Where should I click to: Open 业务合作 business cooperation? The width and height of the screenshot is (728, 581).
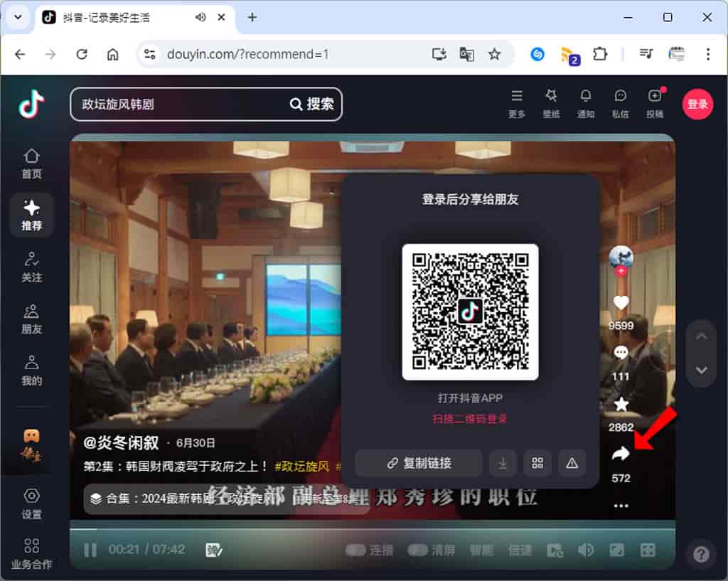click(31, 553)
